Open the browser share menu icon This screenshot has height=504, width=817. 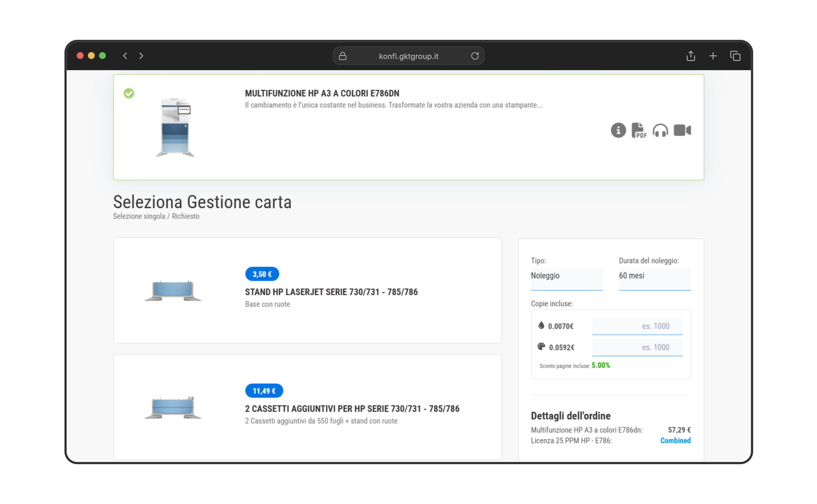point(691,56)
